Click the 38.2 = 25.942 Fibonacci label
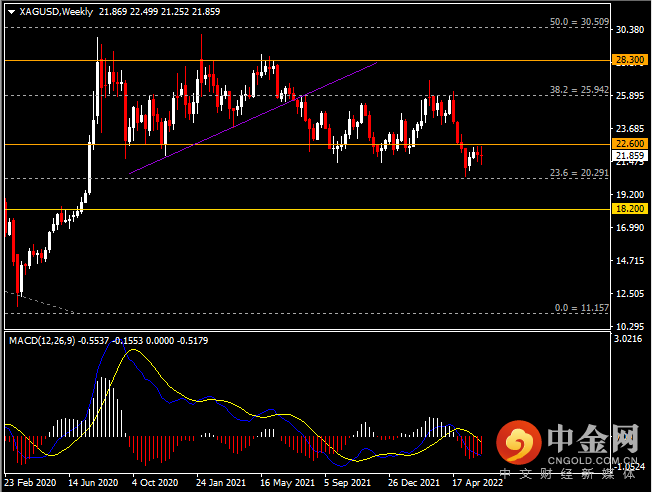This screenshot has height=492, width=653. tap(579, 90)
